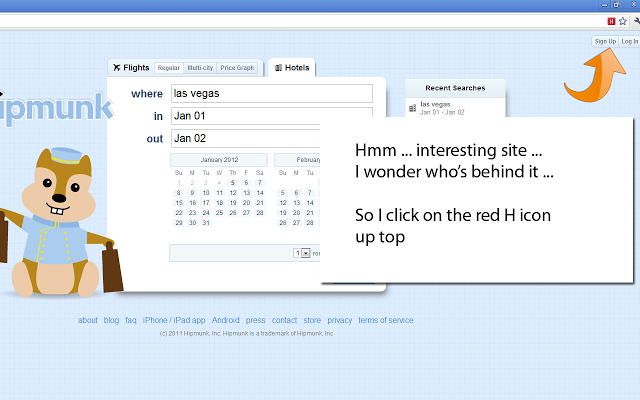Image resolution: width=640 pixels, height=400 pixels.
Task: Open the iPhone / iPad app link
Action: [174, 320]
